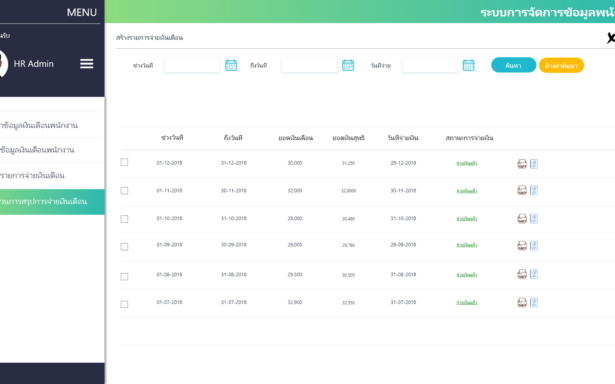Open document details for 01-12-2018 row
The height and width of the screenshot is (384, 615).
click(534, 164)
